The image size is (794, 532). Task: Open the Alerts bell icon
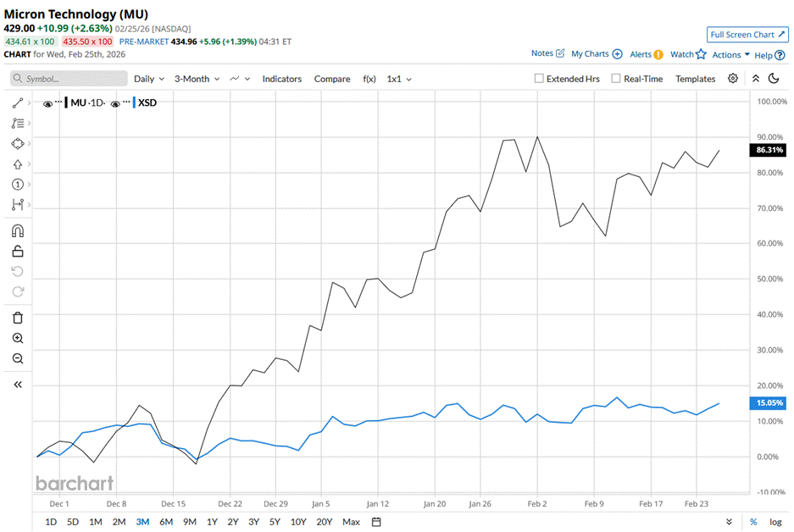658,55
